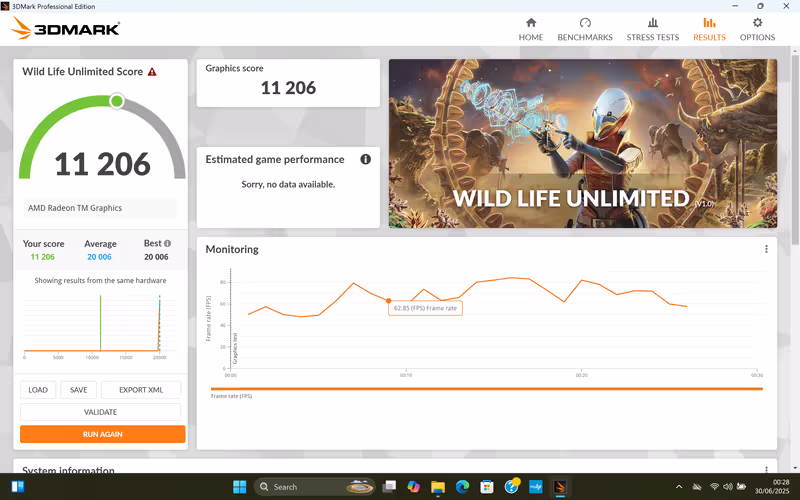This screenshot has height=500, width=800.
Task: Open the Home page
Action: pos(530,28)
